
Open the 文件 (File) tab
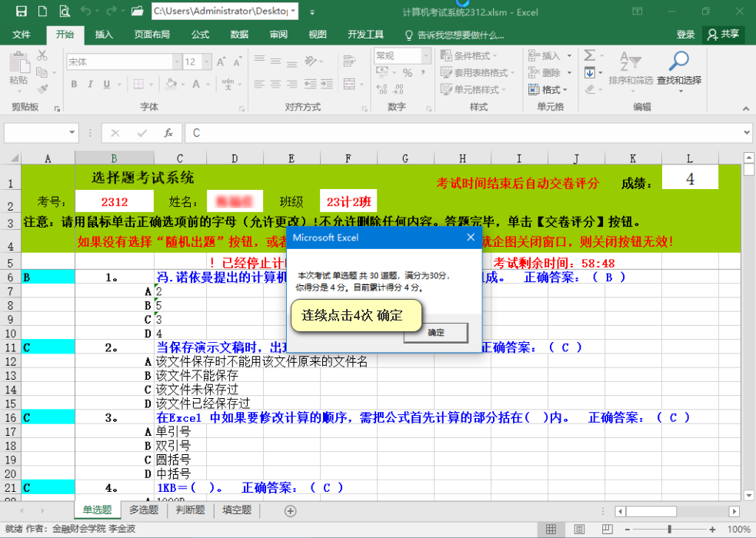[22, 34]
